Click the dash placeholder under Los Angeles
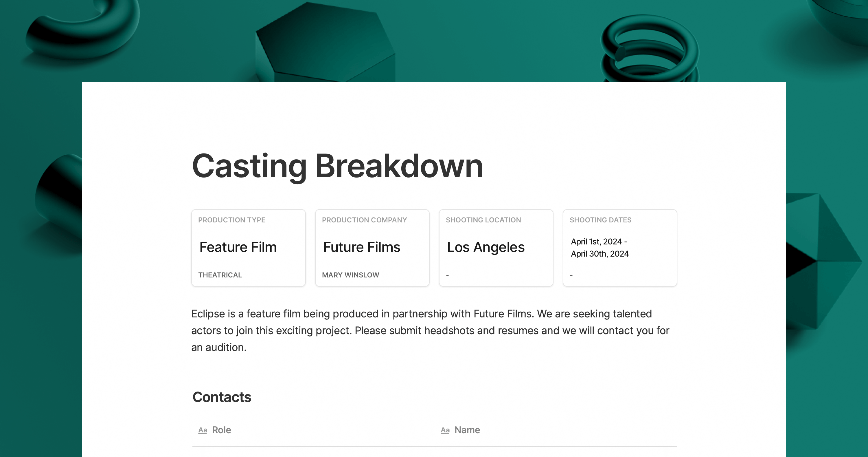This screenshot has width=868, height=457. [x=448, y=275]
